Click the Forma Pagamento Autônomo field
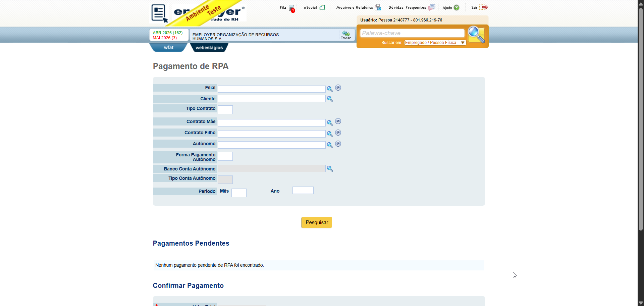644x306 pixels. point(225,156)
